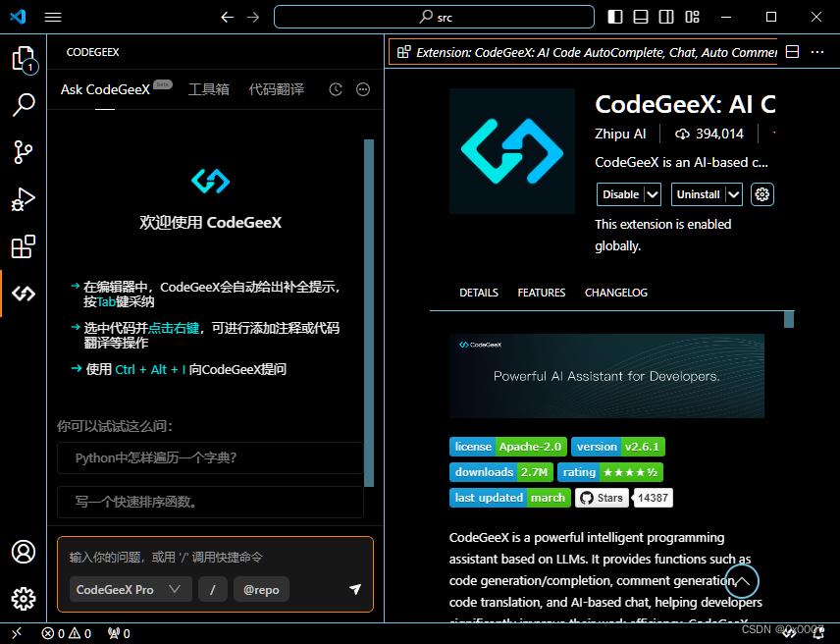840x644 pixels.
Task: Click the @repo button
Action: pos(261,589)
